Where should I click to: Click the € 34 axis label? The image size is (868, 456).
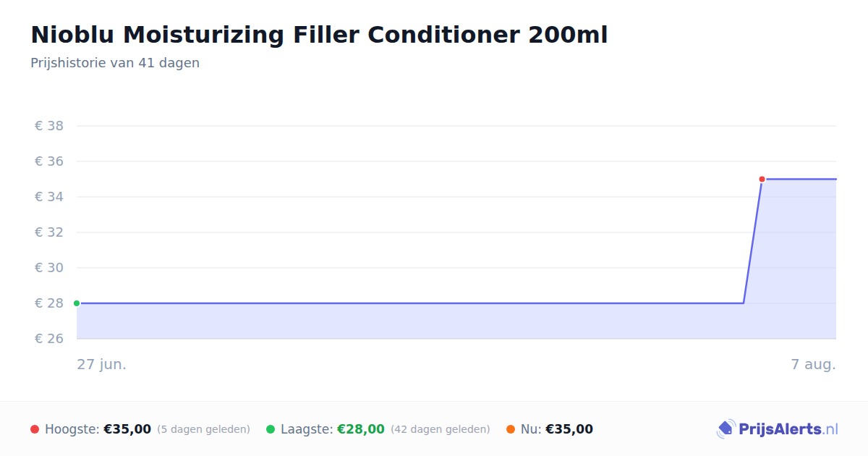49,197
